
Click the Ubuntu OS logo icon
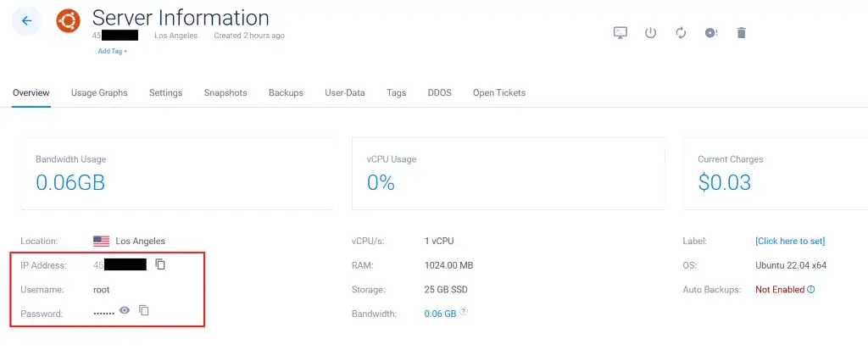pos(68,21)
